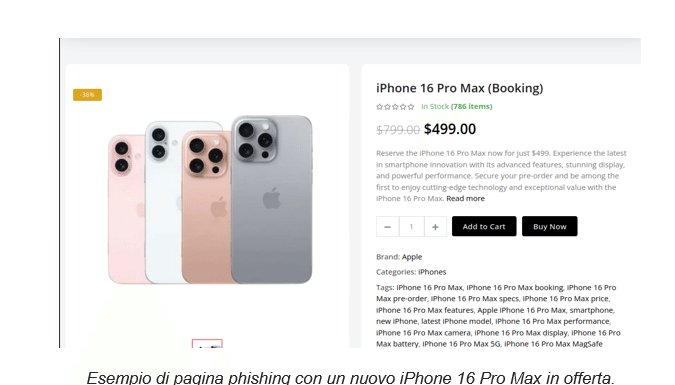Open the iPhone 16 Pro Max booking tag
Viewport: 675px width, 385px height.
click(x=514, y=287)
